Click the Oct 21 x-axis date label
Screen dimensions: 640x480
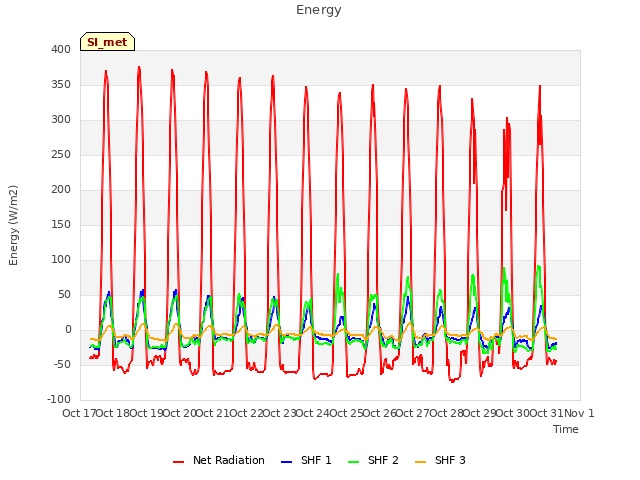pos(213,413)
